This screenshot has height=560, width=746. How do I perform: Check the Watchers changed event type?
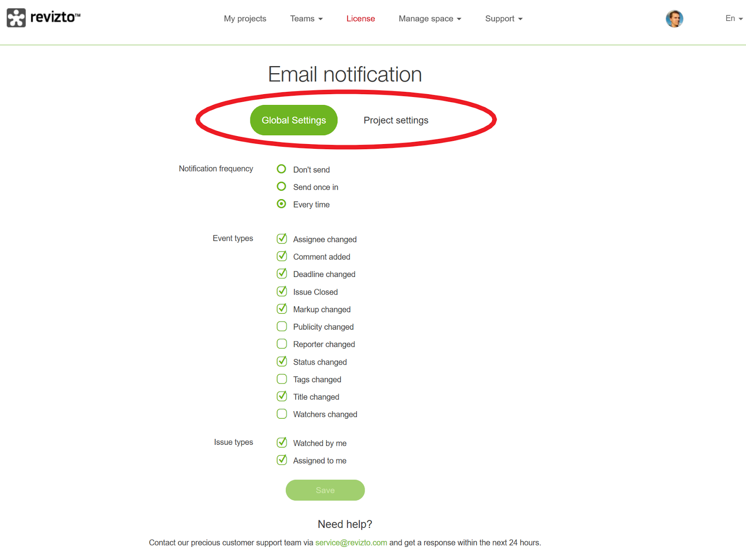click(282, 414)
